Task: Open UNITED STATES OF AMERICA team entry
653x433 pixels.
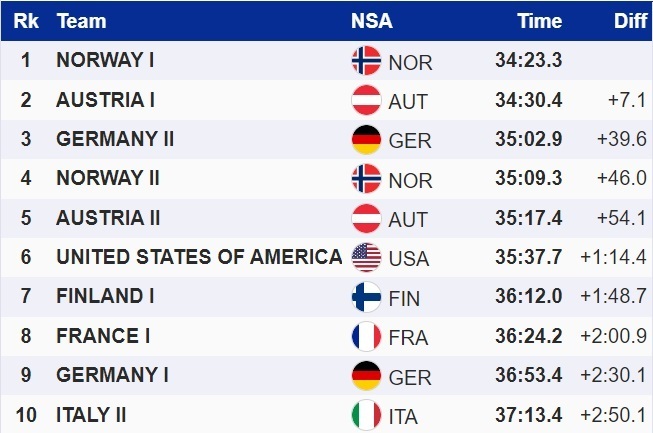Action: [199, 257]
